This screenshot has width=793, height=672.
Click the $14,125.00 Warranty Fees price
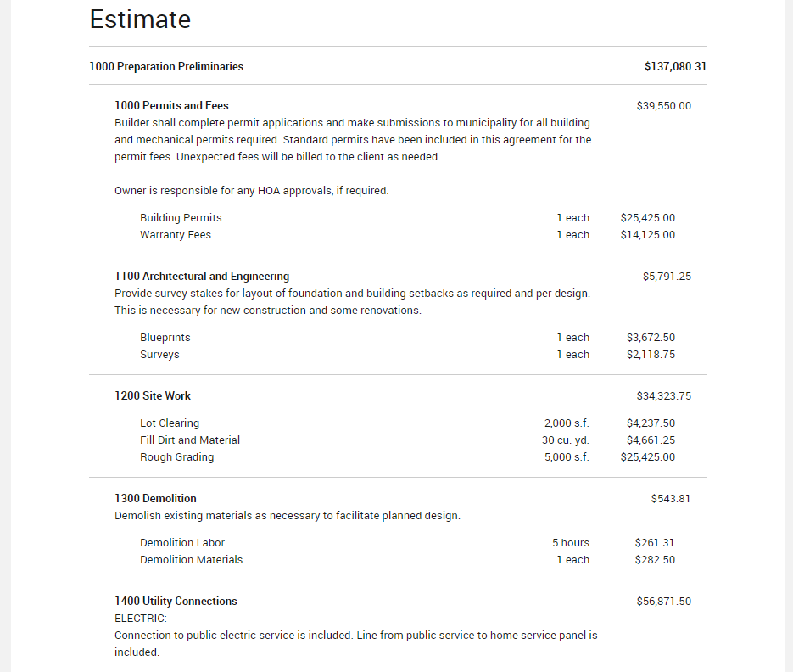click(648, 235)
